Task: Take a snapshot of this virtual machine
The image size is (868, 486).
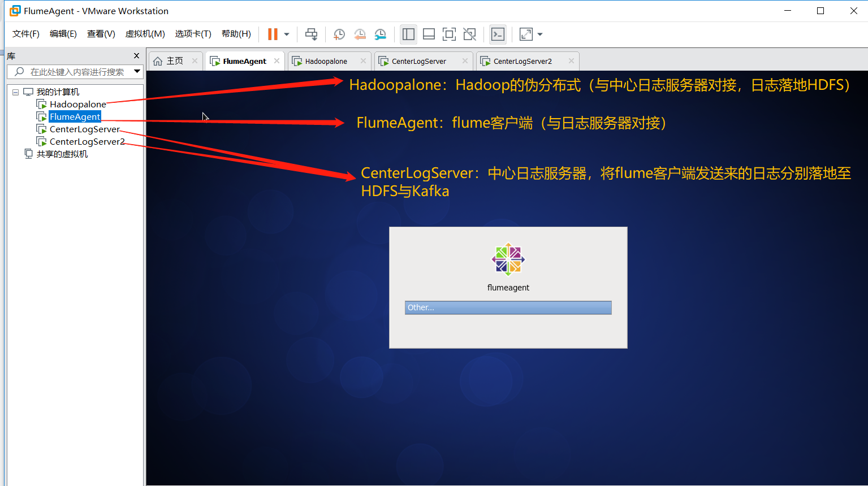Action: point(339,34)
